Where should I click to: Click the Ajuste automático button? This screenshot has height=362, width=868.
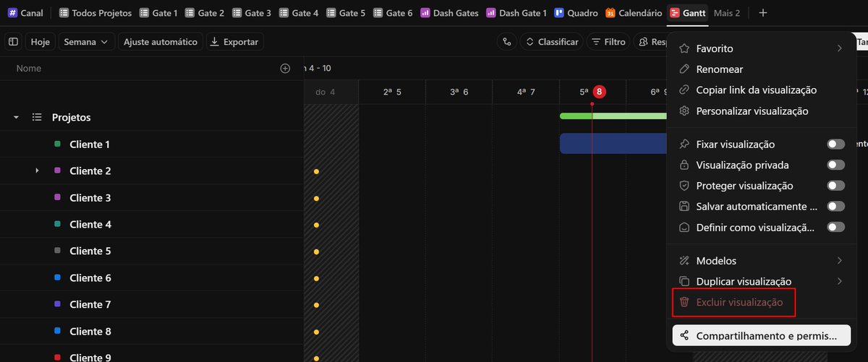click(x=161, y=42)
